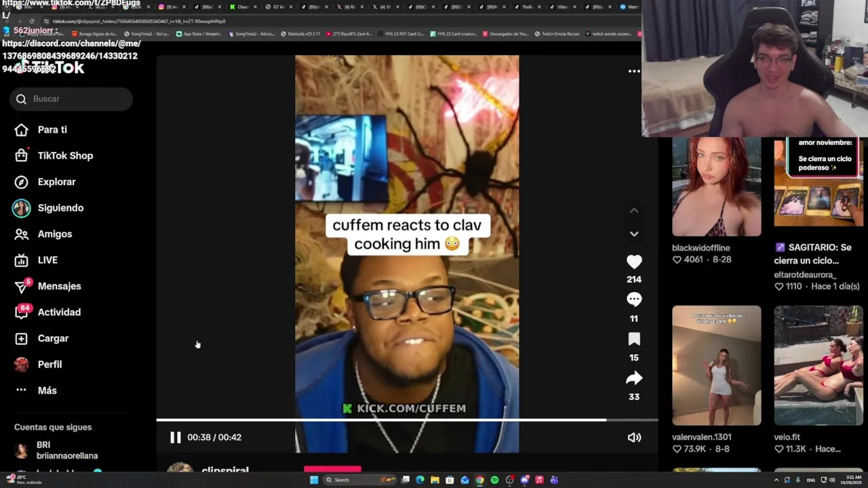Open Spotify from the taskbar
The width and height of the screenshot is (868, 488).
[x=494, y=480]
